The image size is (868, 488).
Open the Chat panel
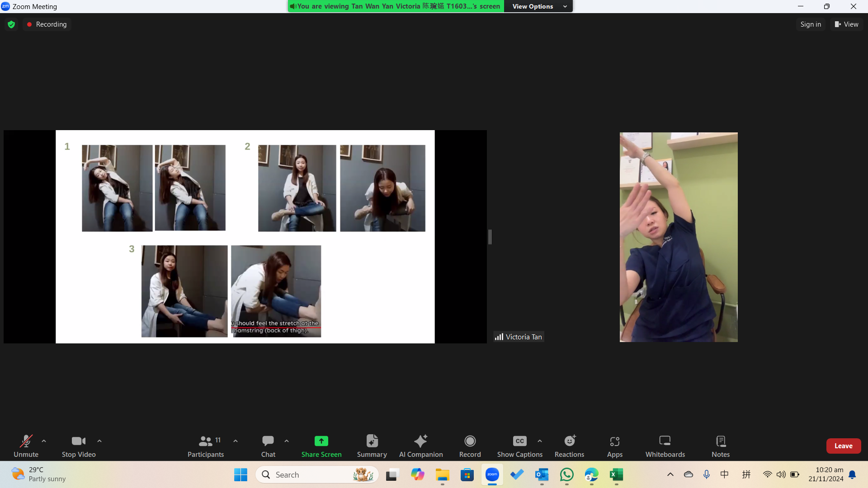(x=268, y=446)
